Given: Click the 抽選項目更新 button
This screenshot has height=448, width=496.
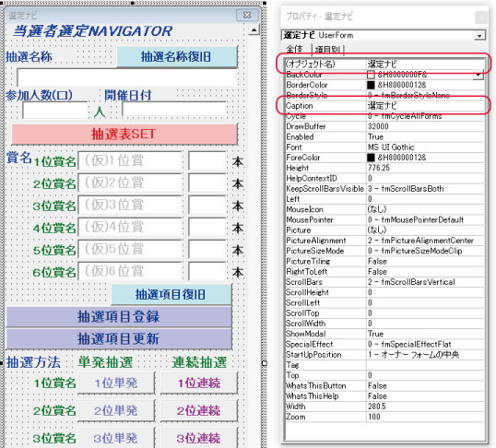Looking at the screenshot, I should 119,339.
